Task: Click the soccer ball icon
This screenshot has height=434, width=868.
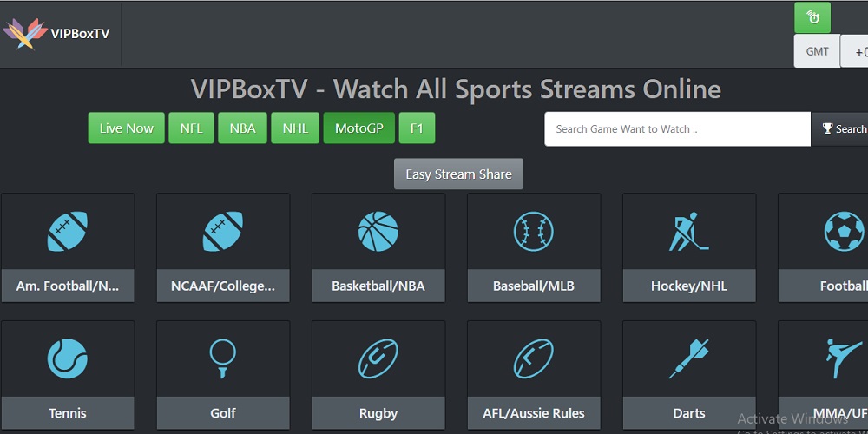Action: click(845, 232)
